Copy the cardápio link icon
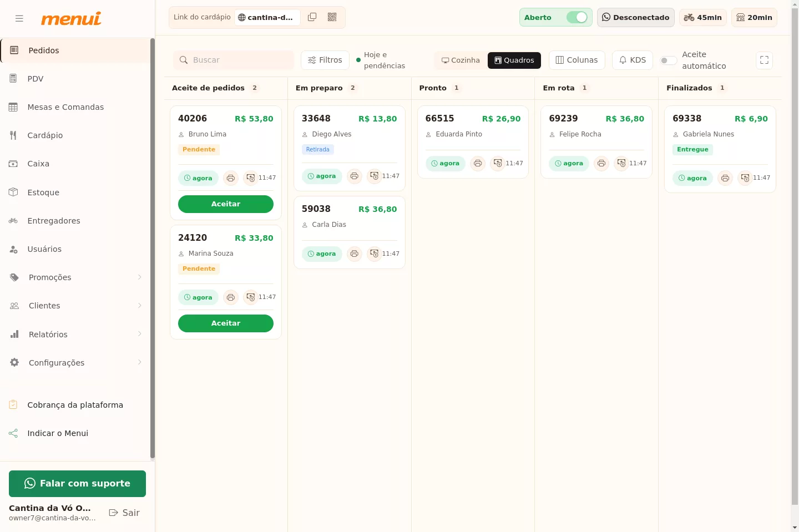This screenshot has height=532, width=799. click(x=312, y=17)
